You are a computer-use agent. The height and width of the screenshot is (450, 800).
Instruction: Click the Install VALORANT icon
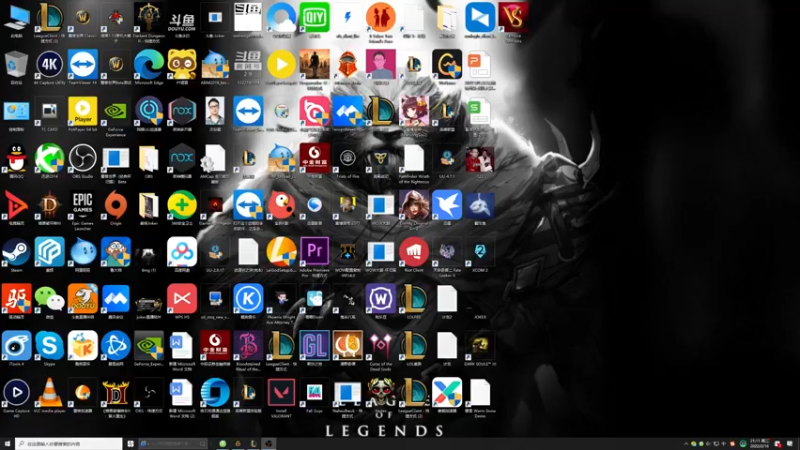tap(281, 397)
